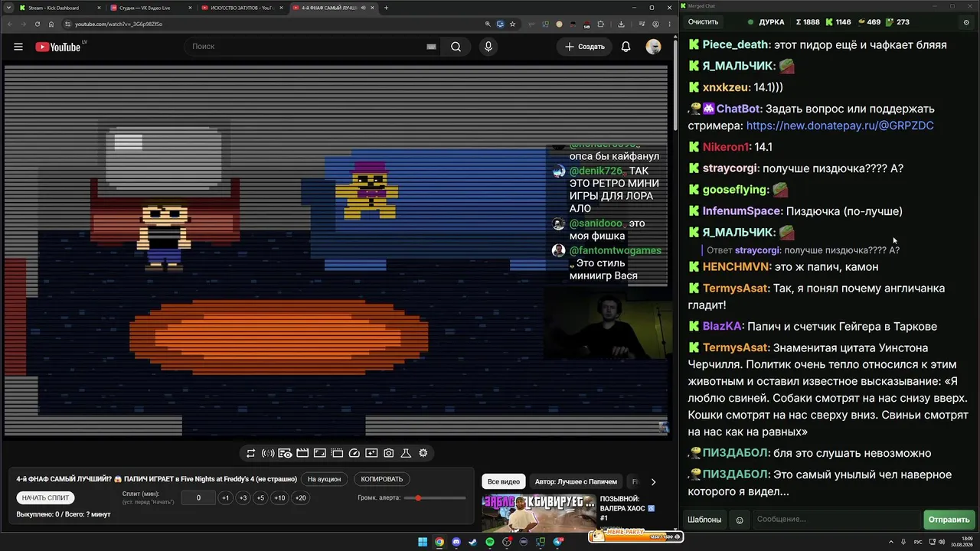Click the Создать button
Viewport: 980px width, 551px height.
tap(585, 47)
